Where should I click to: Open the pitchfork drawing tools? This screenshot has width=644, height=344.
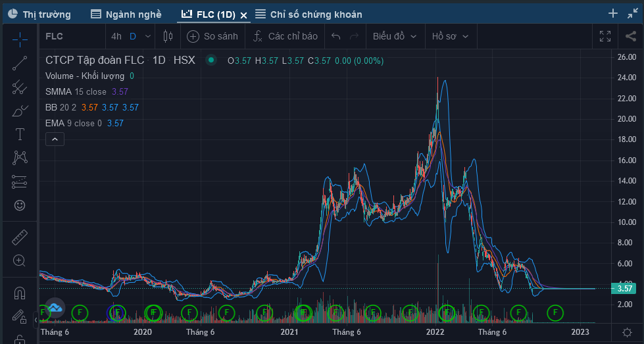click(20, 87)
